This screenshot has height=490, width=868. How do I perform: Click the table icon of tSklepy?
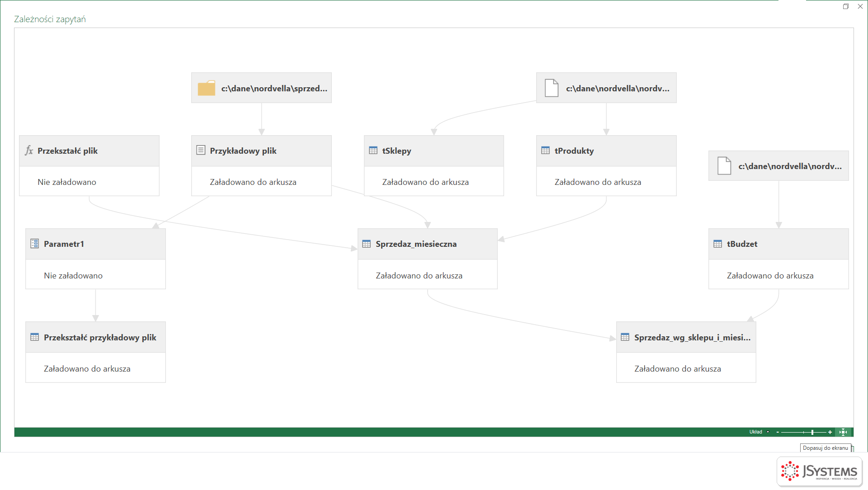(x=373, y=151)
